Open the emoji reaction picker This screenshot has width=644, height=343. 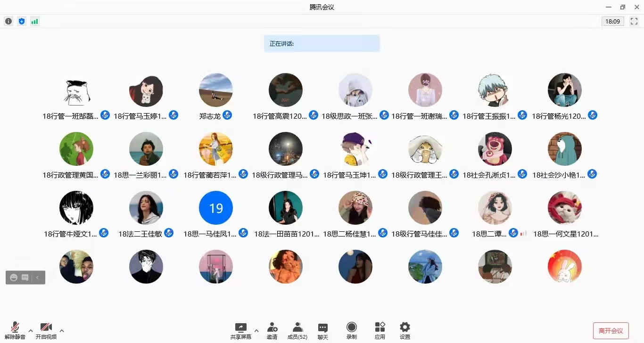pyautogui.click(x=14, y=278)
